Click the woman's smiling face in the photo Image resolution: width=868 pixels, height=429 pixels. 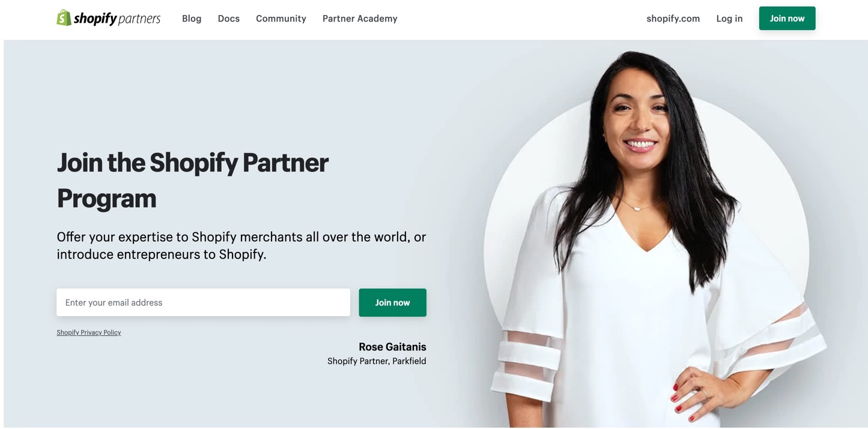coord(639,115)
